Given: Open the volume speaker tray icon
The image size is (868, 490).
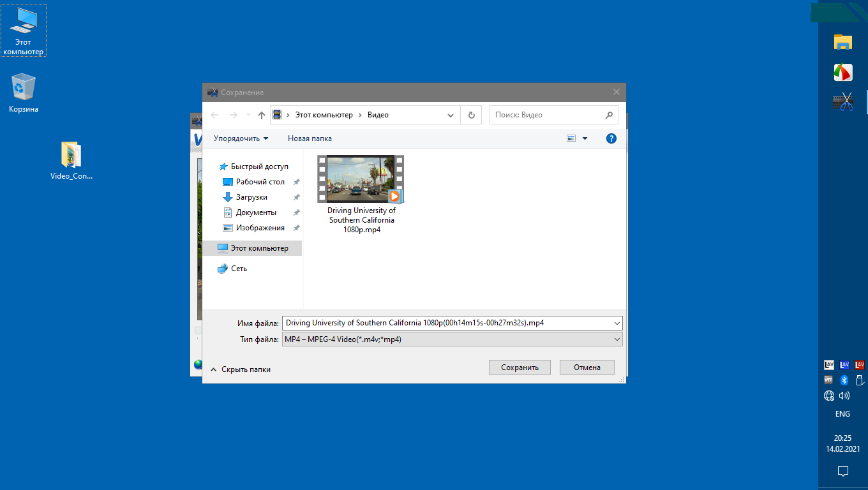Looking at the screenshot, I should pyautogui.click(x=844, y=396).
